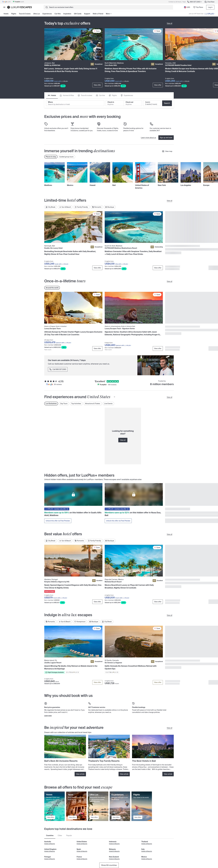218x868 pixels.
Task: Save the Coco Bodu Hithi Maldives offer
Action: point(157,31)
